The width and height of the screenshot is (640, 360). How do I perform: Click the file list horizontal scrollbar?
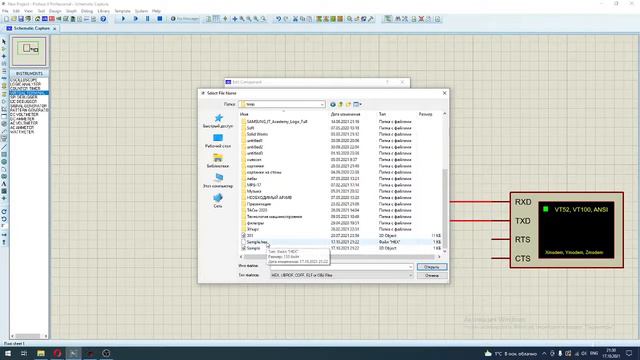pyautogui.click(x=340, y=257)
